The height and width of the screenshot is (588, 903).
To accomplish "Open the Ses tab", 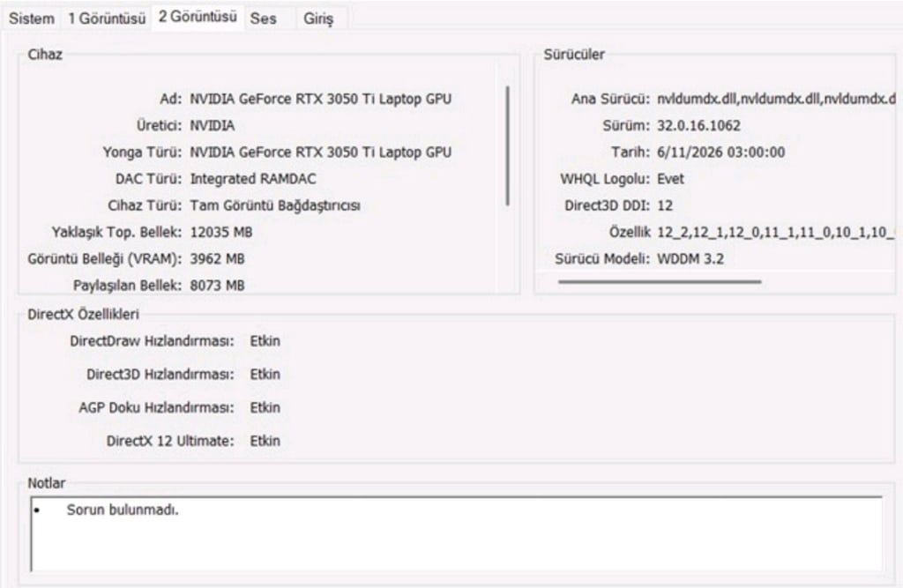I will coord(263,19).
